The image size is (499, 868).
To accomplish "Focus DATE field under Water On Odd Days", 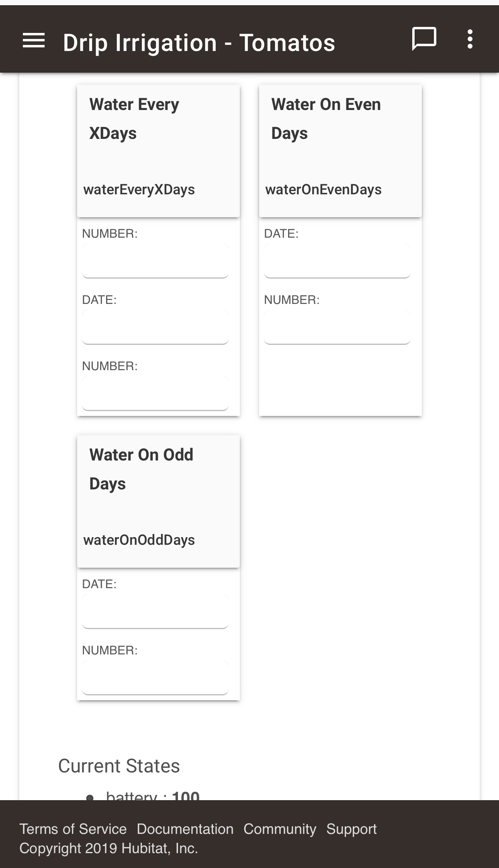I will [x=155, y=611].
